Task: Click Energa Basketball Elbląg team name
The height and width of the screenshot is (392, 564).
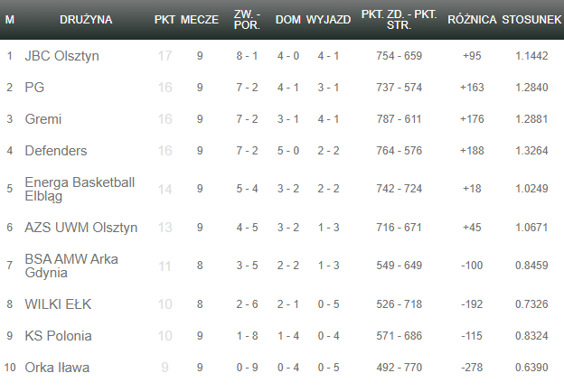Action: click(x=80, y=189)
